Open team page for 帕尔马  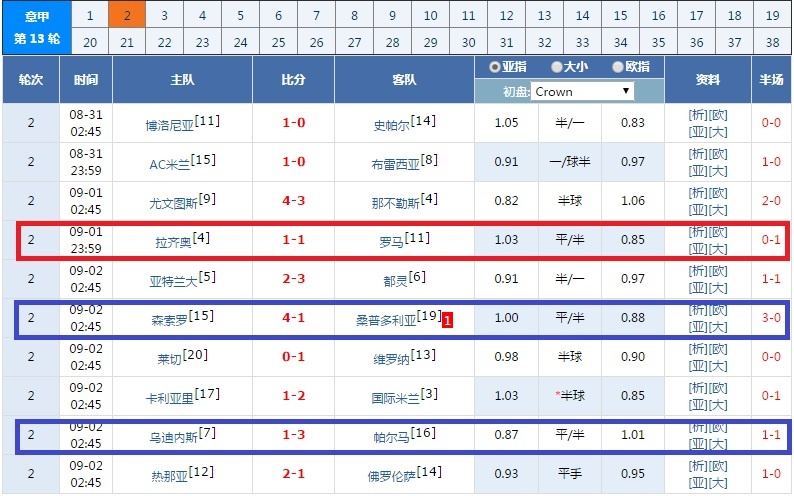pos(391,437)
